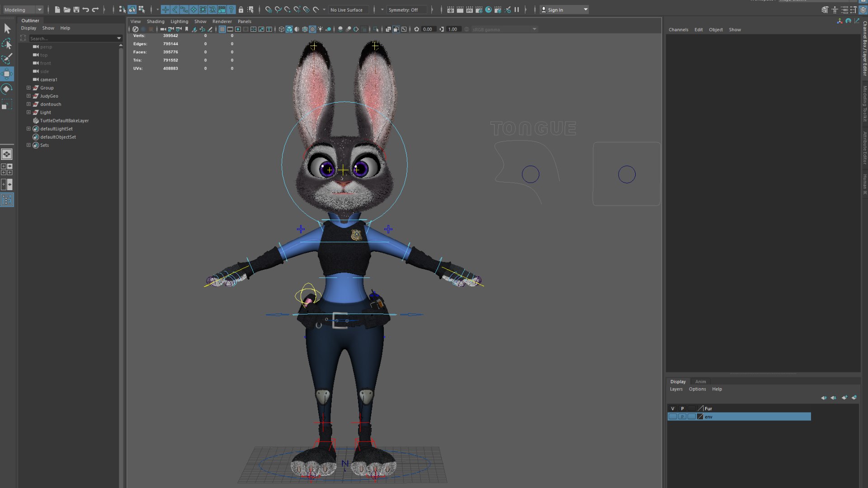The height and width of the screenshot is (488, 868).
Task: Switch to the Anim layers tab
Action: point(700,381)
